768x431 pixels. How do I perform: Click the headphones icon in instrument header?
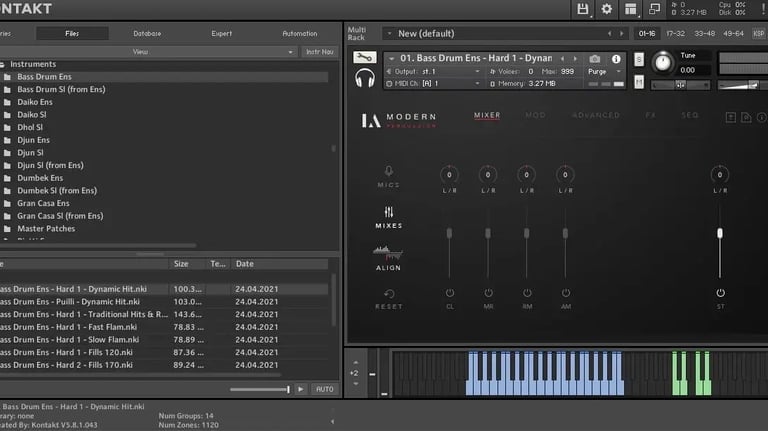tap(365, 78)
